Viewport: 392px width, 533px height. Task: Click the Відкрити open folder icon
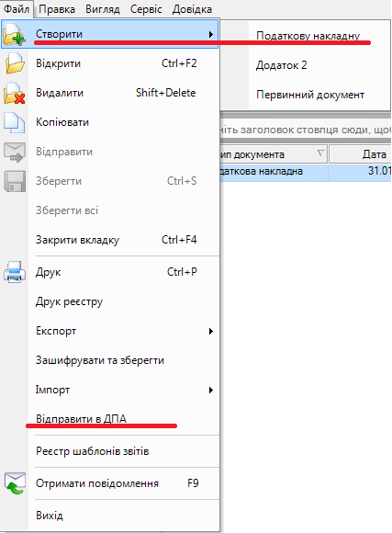15,63
